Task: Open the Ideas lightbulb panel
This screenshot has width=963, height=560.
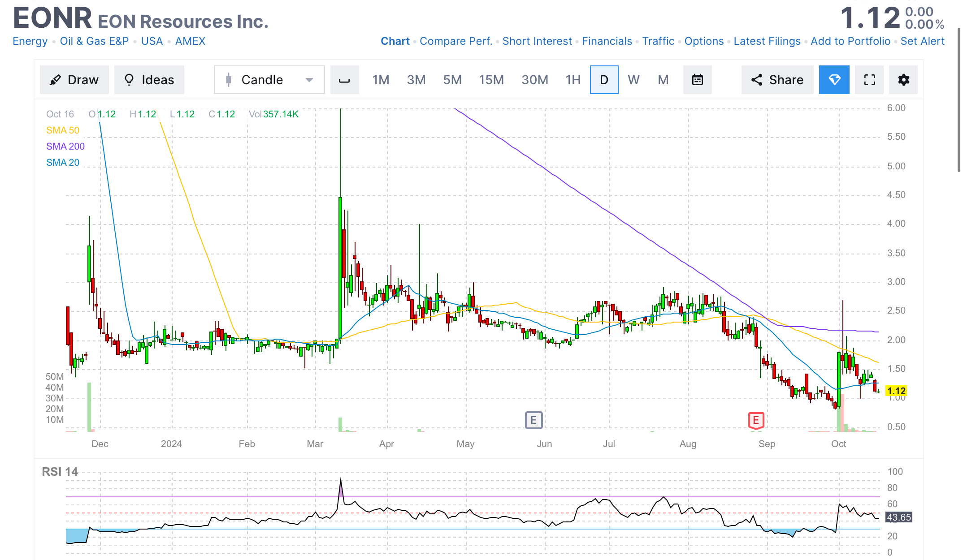Action: (x=149, y=79)
